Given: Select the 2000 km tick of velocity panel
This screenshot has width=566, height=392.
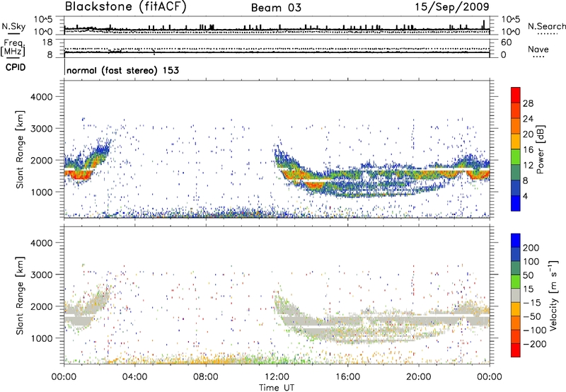Looking at the screenshot, I should tap(41, 306).
